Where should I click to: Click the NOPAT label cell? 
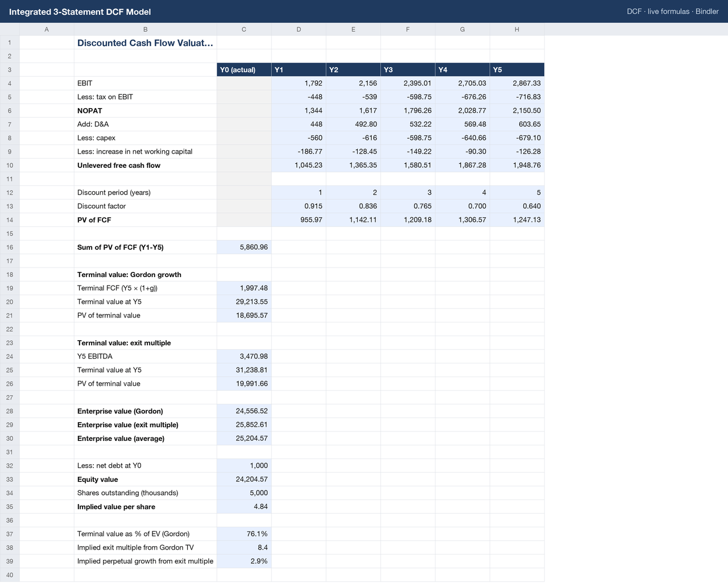click(145, 111)
